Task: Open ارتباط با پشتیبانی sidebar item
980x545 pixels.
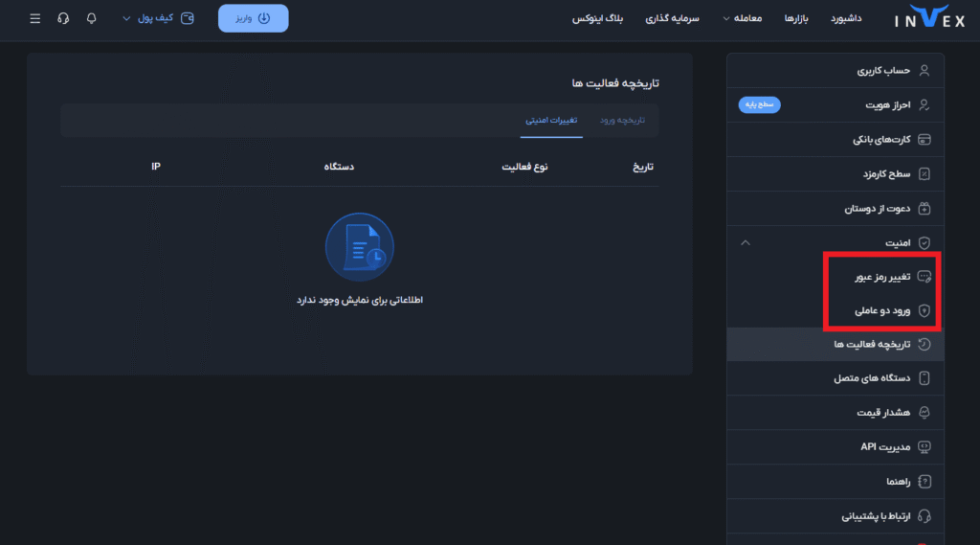Action: click(x=835, y=516)
